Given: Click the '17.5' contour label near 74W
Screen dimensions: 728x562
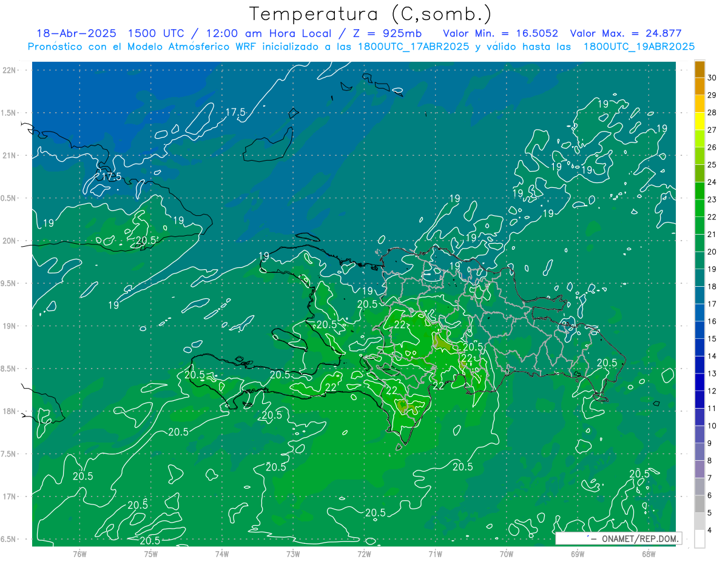Looking at the screenshot, I should point(235,112).
